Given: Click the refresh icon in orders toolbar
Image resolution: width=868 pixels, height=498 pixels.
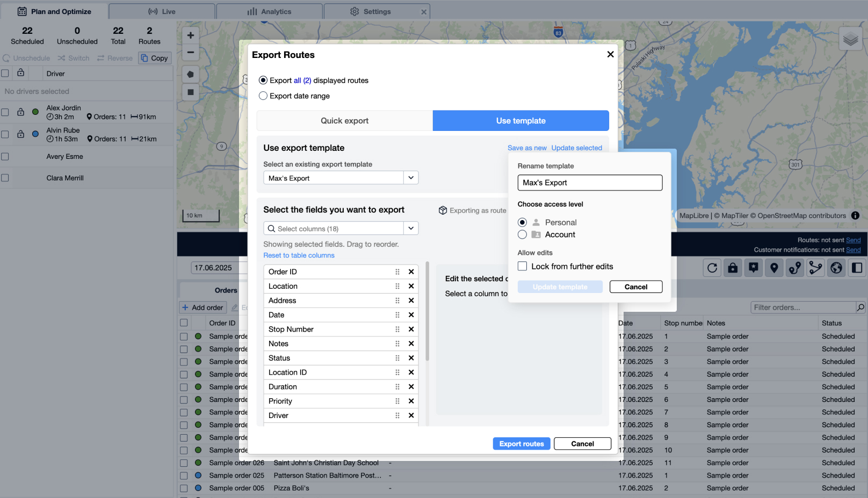Looking at the screenshot, I should (x=712, y=268).
